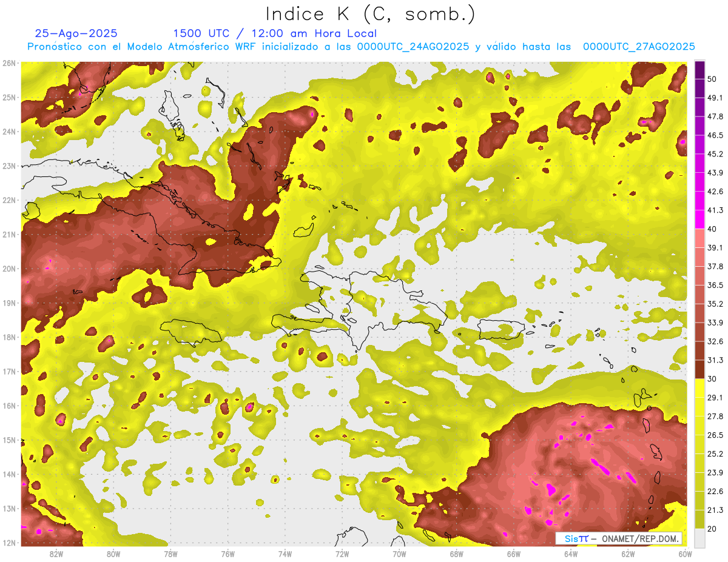Click the colorbar value '45.2'
The image size is (728, 562).
tap(715, 154)
